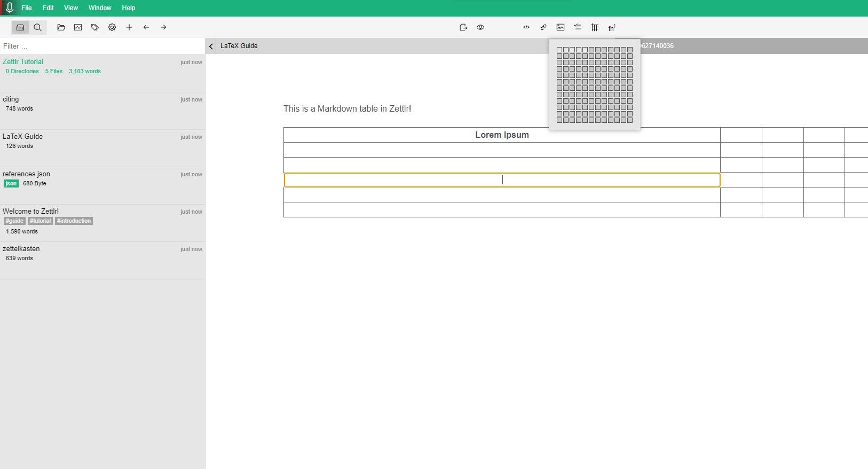Open preferences with the gear icon
The width and height of the screenshot is (868, 469).
112,27
